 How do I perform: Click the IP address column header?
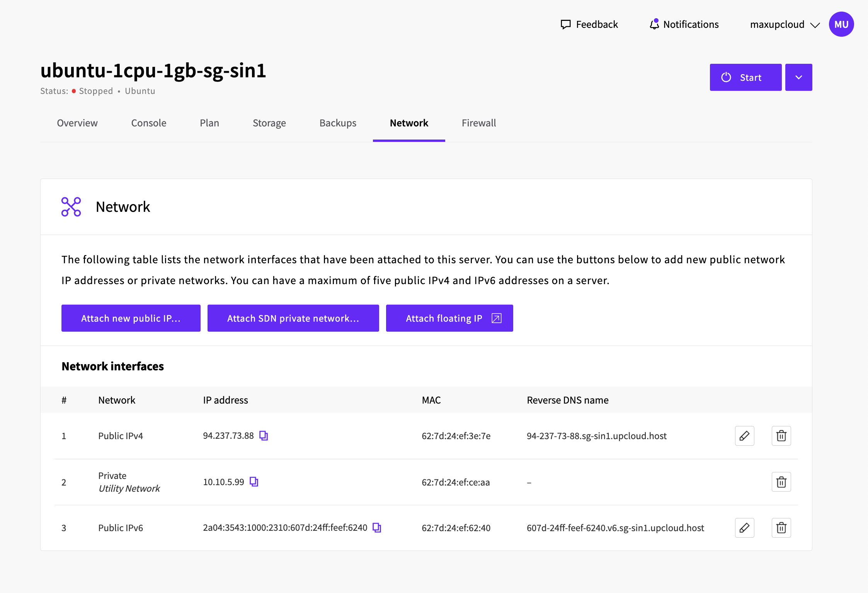(226, 400)
